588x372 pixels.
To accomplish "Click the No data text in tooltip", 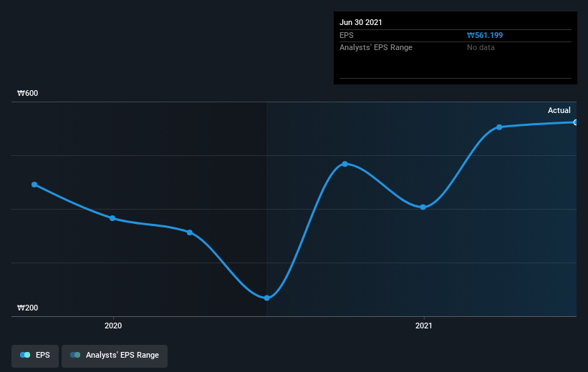I will pyautogui.click(x=481, y=48).
